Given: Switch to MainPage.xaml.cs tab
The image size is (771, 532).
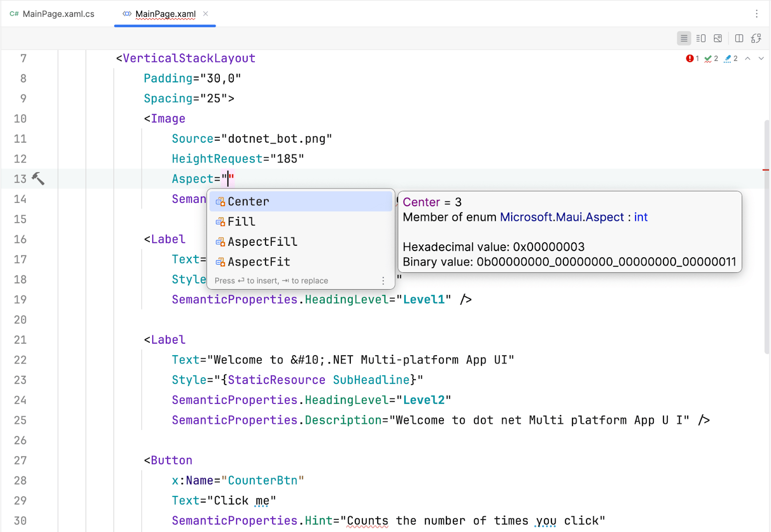Looking at the screenshot, I should [x=52, y=14].
